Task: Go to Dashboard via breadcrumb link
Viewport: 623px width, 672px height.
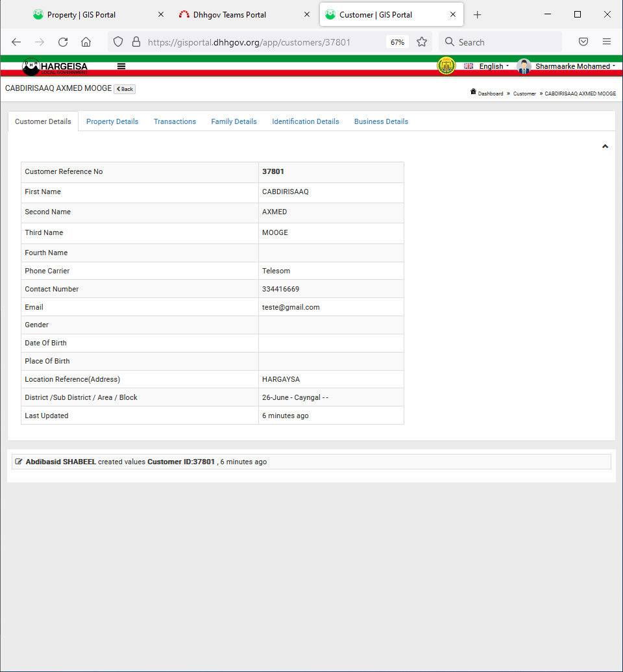Action: pyautogui.click(x=490, y=93)
